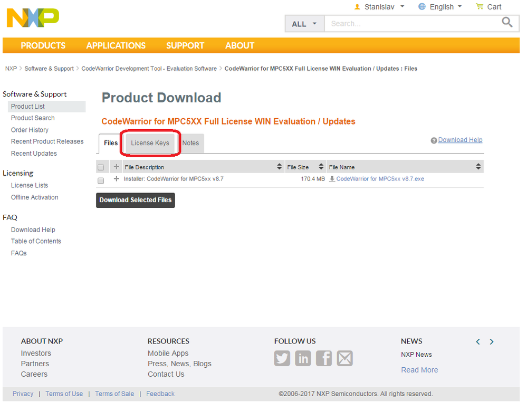This screenshot has width=527, height=420.
Task: Open the ALL search category dropdown
Action: (304, 24)
